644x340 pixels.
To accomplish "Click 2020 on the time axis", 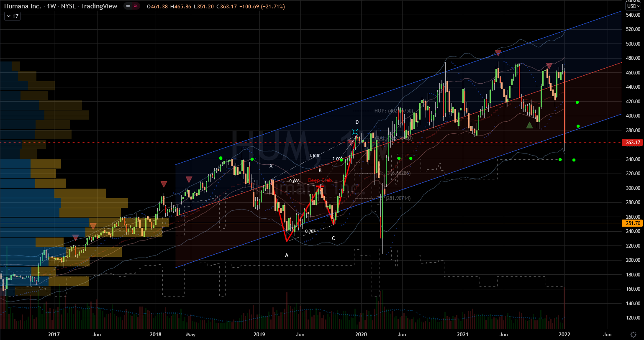I will click(x=361, y=335).
